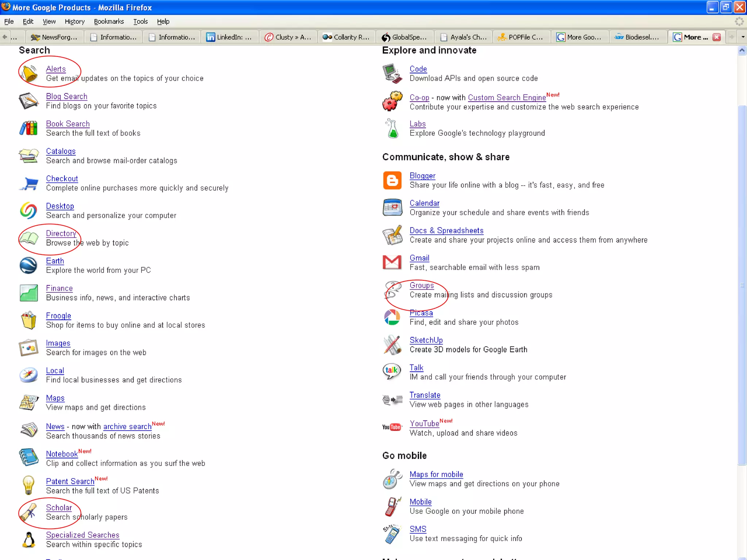Screen dimensions: 747x560
Task: Click the Checkout shopping cart icon
Action: pos(29,183)
